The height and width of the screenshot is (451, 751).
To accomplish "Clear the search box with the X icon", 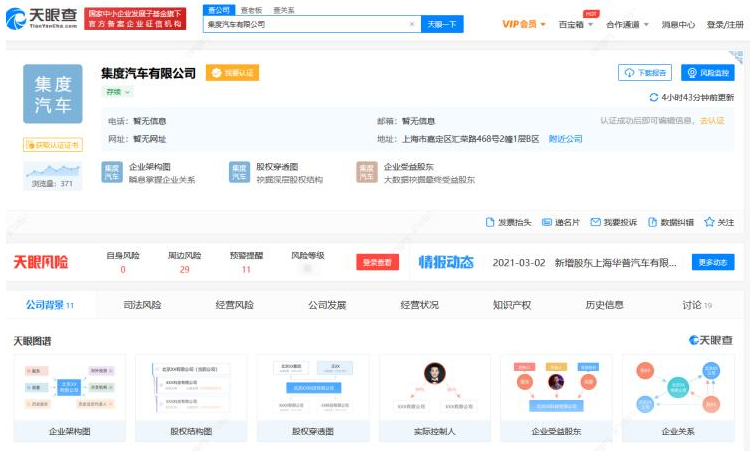I will [411, 24].
